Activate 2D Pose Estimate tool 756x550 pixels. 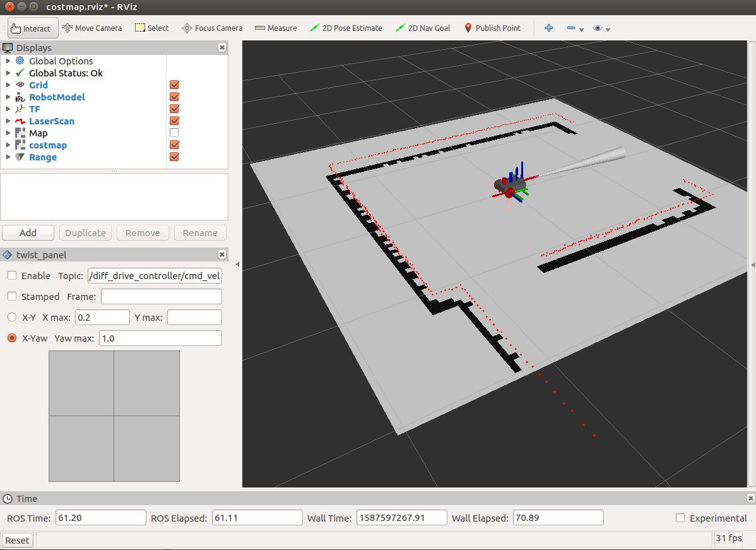pos(346,28)
